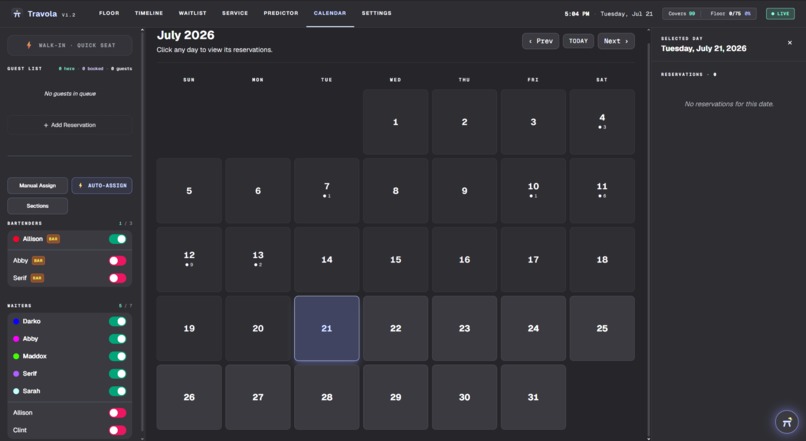Screen dimensions: 806x441
Task: Open the Service tab
Action: click(x=235, y=13)
